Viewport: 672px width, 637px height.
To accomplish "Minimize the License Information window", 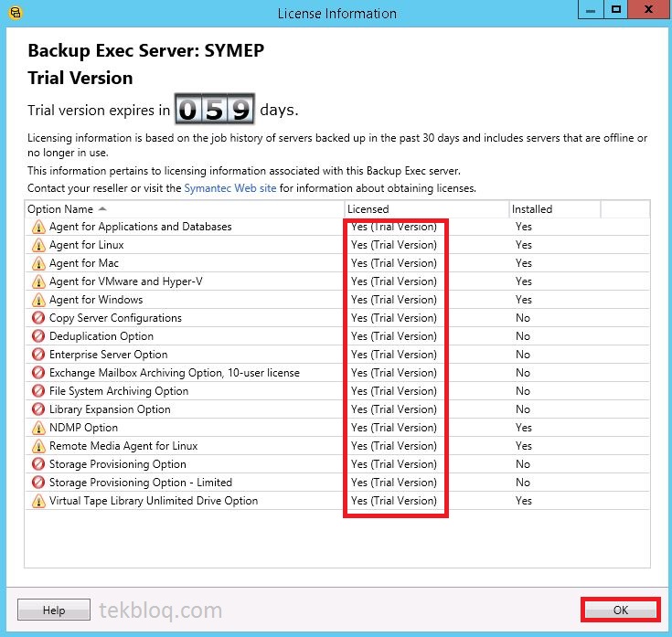I will click(591, 10).
